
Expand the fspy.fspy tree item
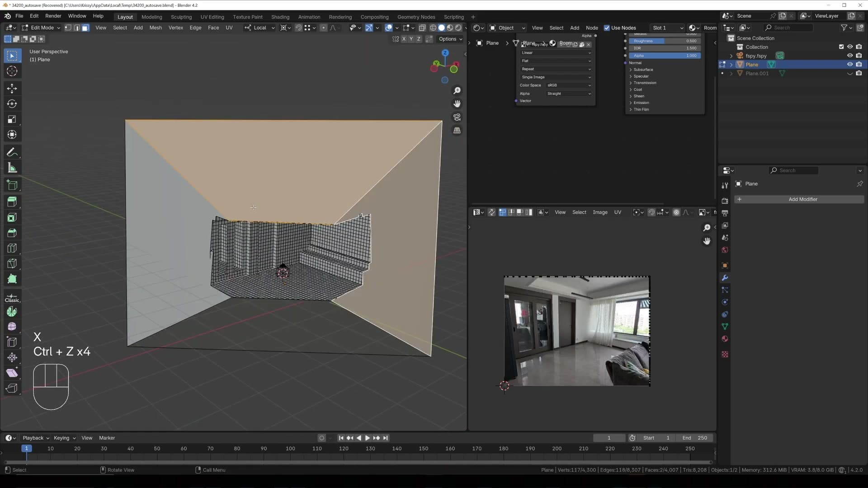tap(731, 56)
